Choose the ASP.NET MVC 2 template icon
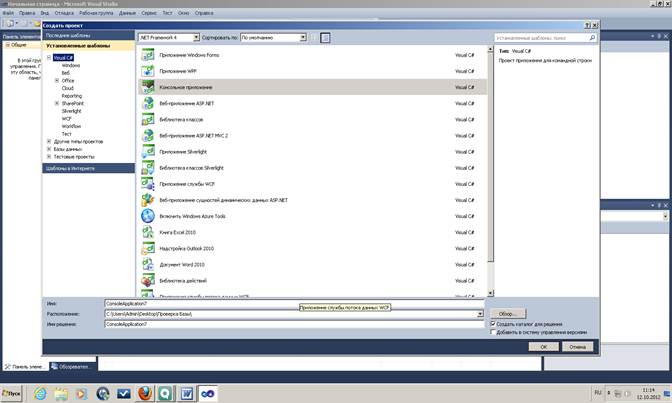The image size is (672, 403). point(148,135)
